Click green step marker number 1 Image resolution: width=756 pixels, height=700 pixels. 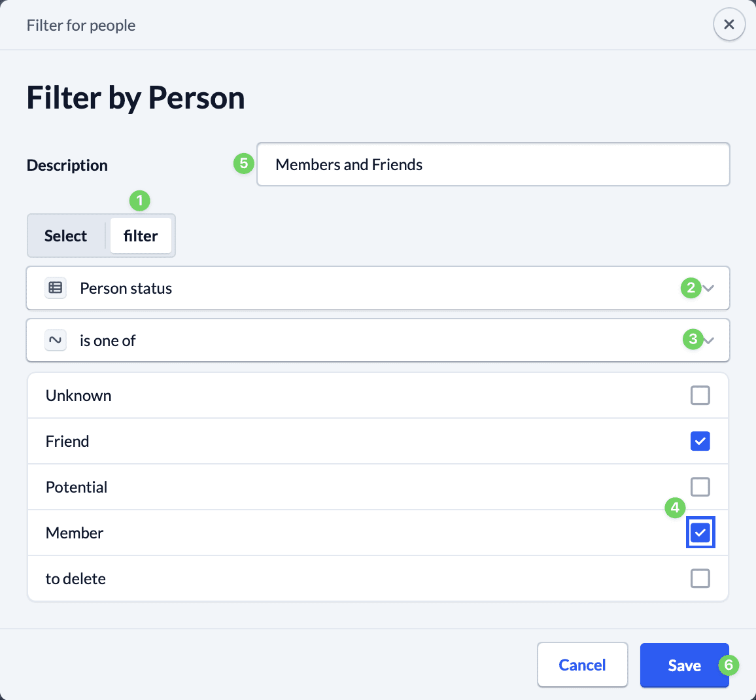pyautogui.click(x=139, y=200)
